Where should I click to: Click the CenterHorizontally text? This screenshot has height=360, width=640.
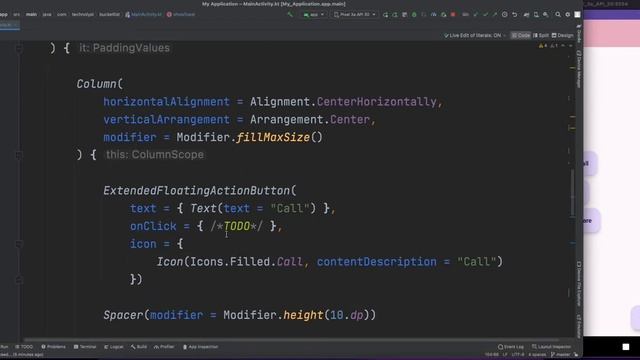coord(376,102)
